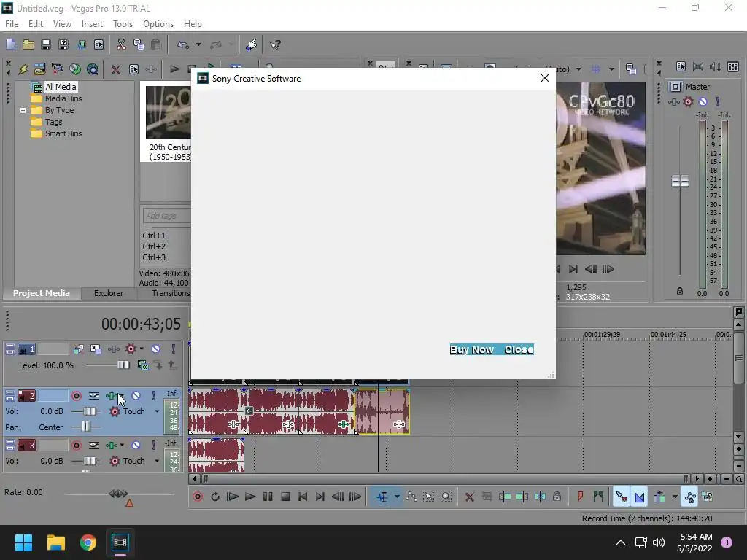Open track 3 FX dropdown arrow
The height and width of the screenshot is (560, 747).
[122, 446]
